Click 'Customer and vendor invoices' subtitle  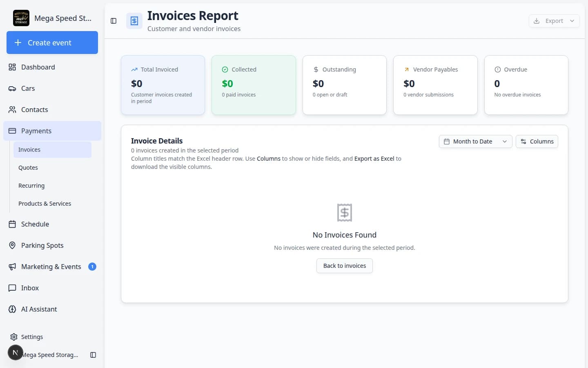pos(194,29)
